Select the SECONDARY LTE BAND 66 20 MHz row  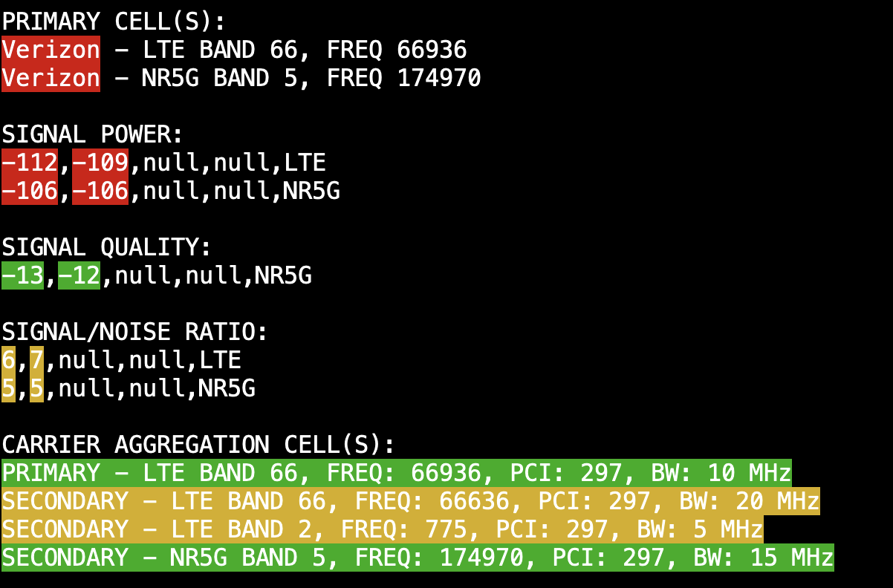coord(410,501)
